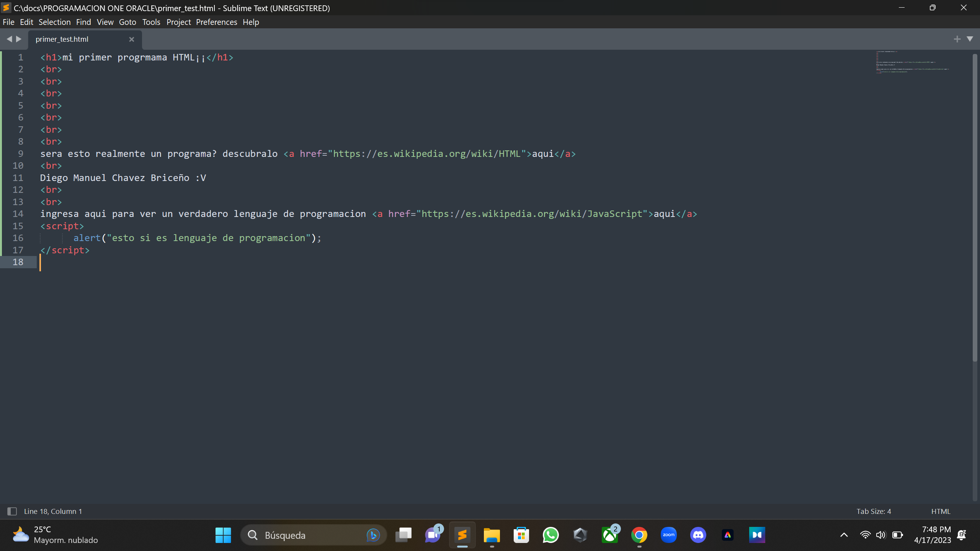Open Tab Size: 4 selector
980x551 pixels.
(x=874, y=511)
